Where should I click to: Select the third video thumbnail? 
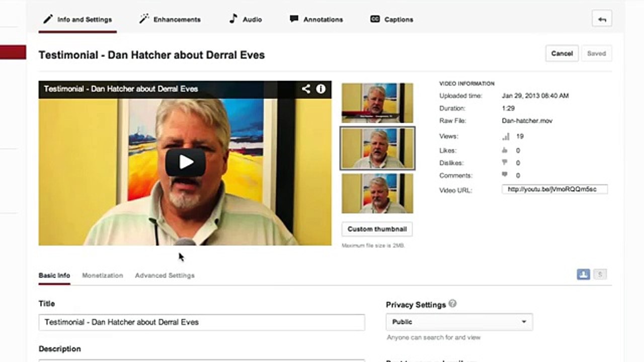click(377, 194)
